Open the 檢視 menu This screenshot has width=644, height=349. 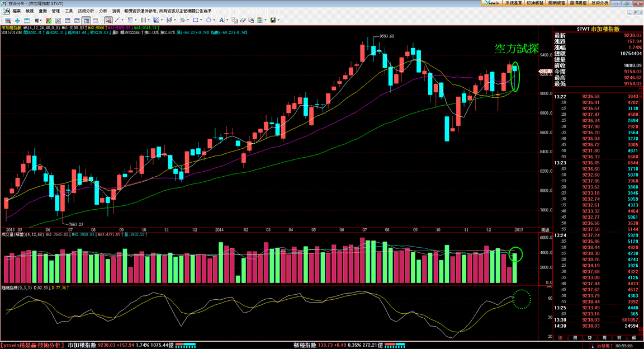[x=30, y=11]
